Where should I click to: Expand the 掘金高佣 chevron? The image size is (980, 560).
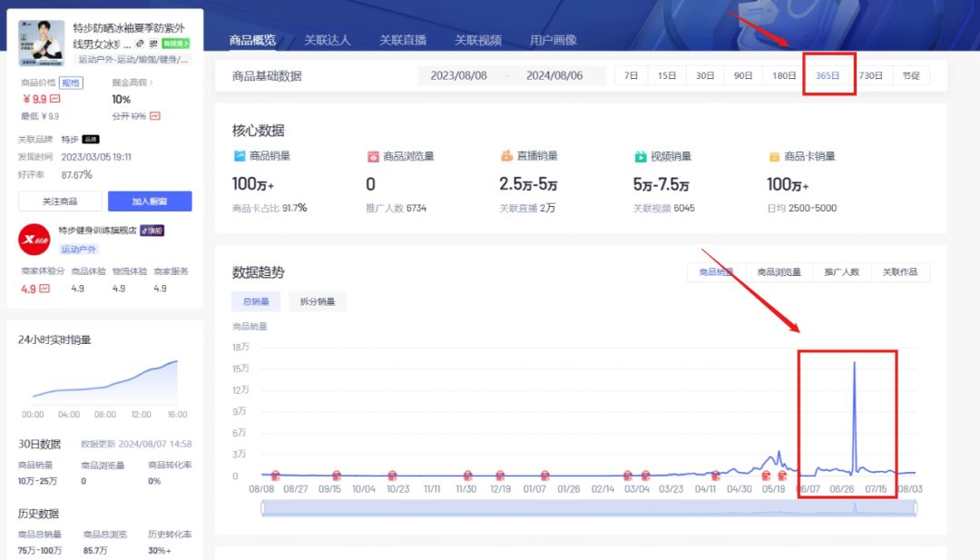point(152,83)
